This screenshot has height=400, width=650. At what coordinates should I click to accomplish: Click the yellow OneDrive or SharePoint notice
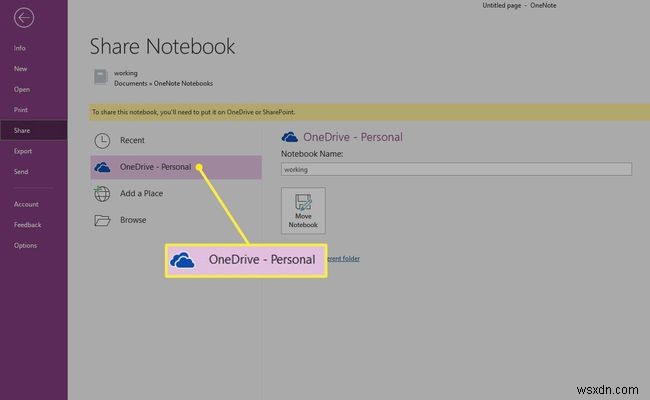pyautogui.click(x=369, y=112)
